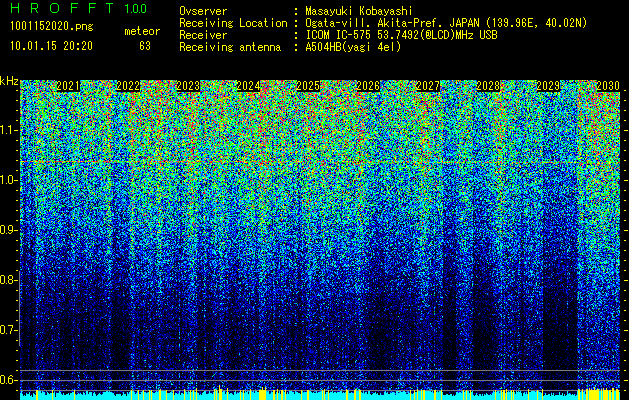Click the 2026 time marker

click(368, 86)
